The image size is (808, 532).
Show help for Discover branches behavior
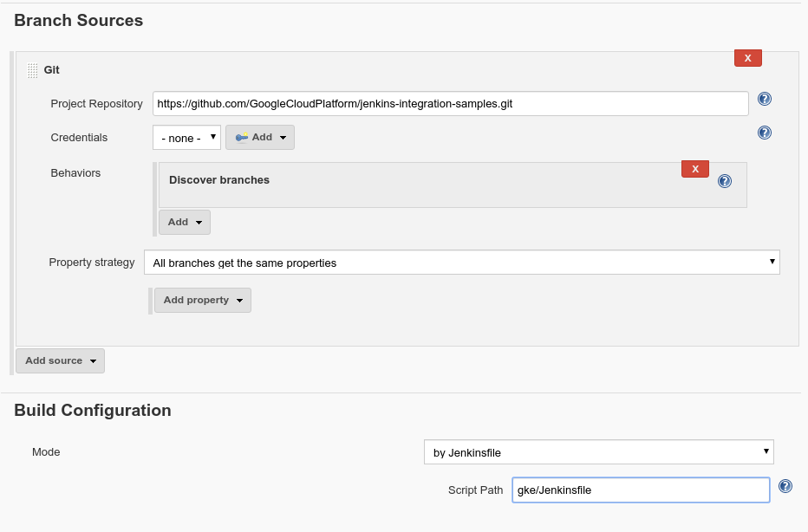pos(725,181)
